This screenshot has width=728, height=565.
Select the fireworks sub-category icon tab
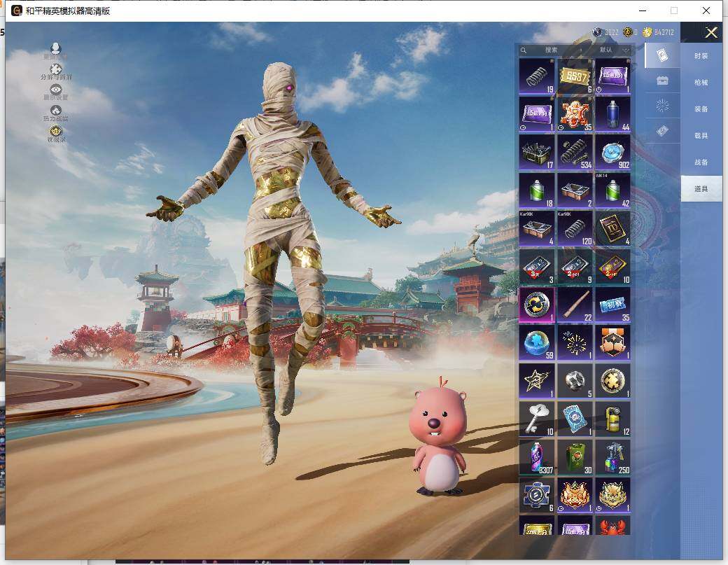click(662, 106)
